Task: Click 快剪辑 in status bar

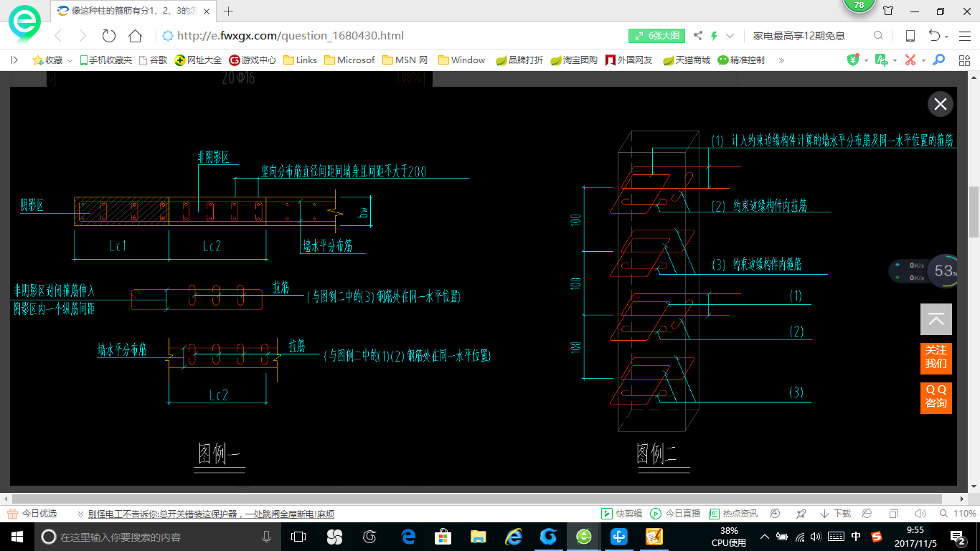Action: click(x=621, y=514)
